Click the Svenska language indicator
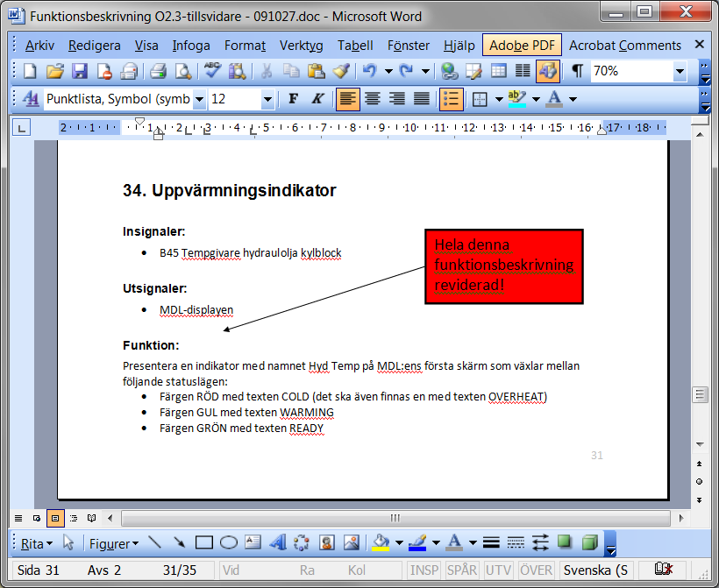 [595, 570]
